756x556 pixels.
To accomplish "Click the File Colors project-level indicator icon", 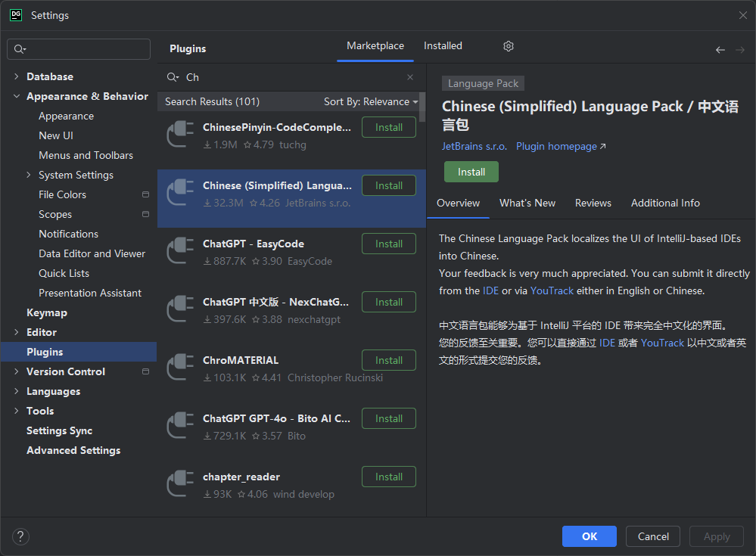I will [145, 194].
